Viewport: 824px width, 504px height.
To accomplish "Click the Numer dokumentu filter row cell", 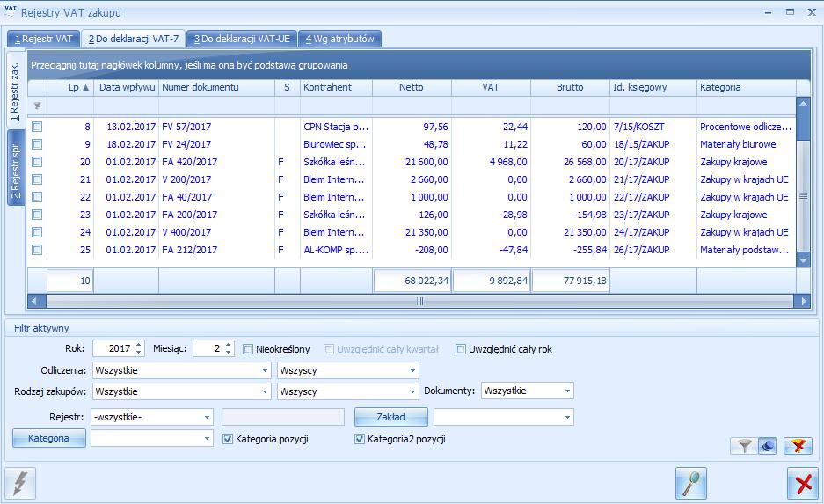I will [216, 106].
